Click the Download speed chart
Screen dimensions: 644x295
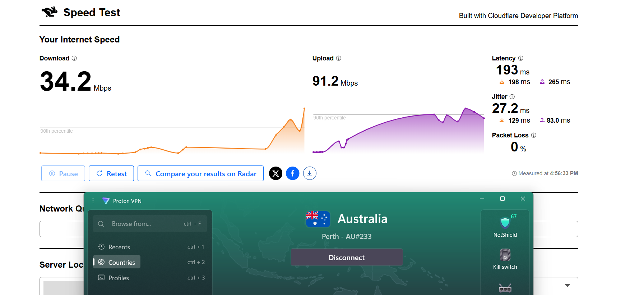pyautogui.click(x=172, y=131)
